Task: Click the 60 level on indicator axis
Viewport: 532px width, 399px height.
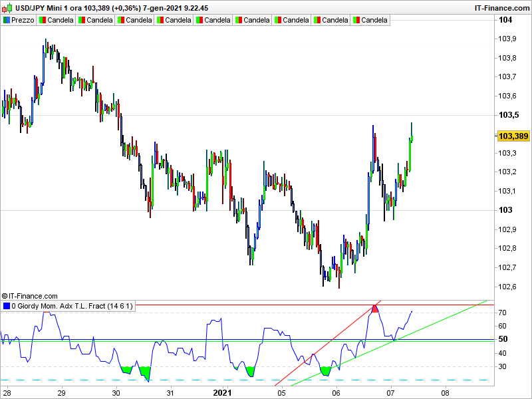Action: coord(502,326)
